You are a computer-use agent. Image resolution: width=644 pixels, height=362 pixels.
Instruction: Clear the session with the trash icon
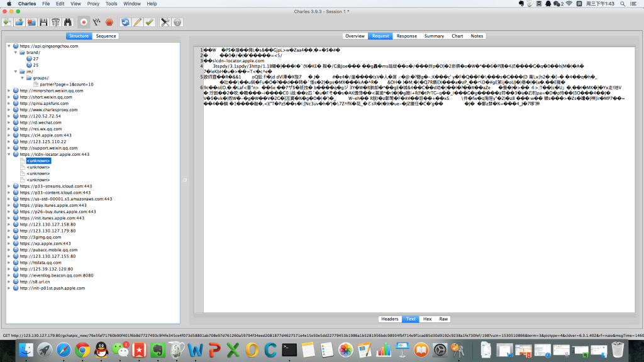click(56, 22)
